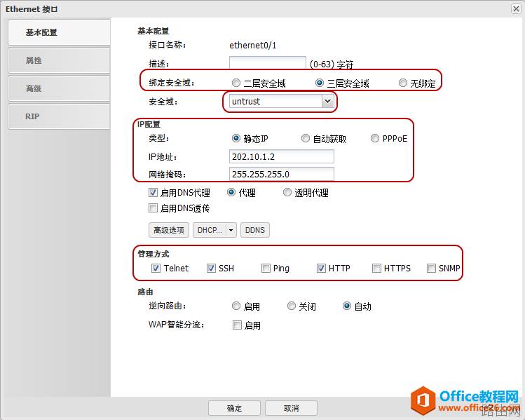Click the IP地址 field 202.10.1.2
The image size is (525, 420).
pyautogui.click(x=282, y=156)
